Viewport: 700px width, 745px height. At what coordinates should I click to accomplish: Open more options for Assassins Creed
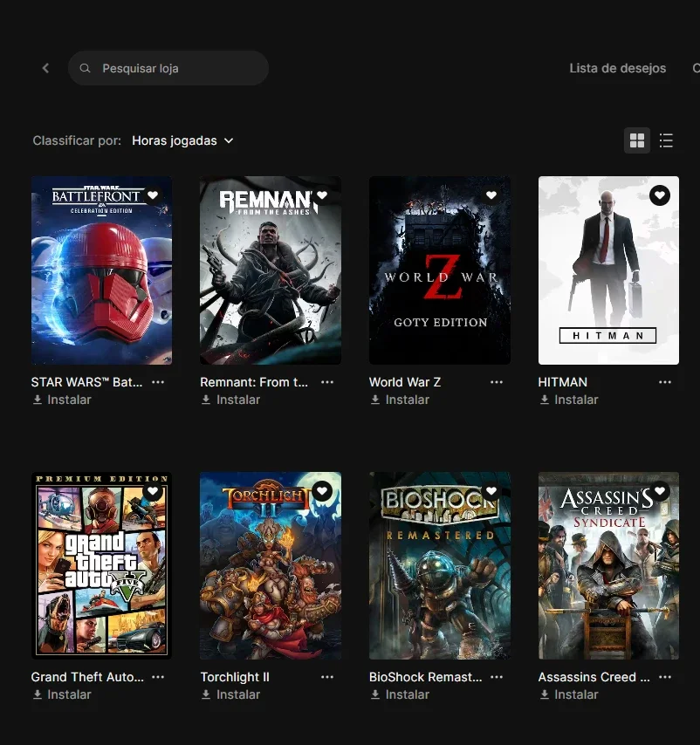click(665, 677)
